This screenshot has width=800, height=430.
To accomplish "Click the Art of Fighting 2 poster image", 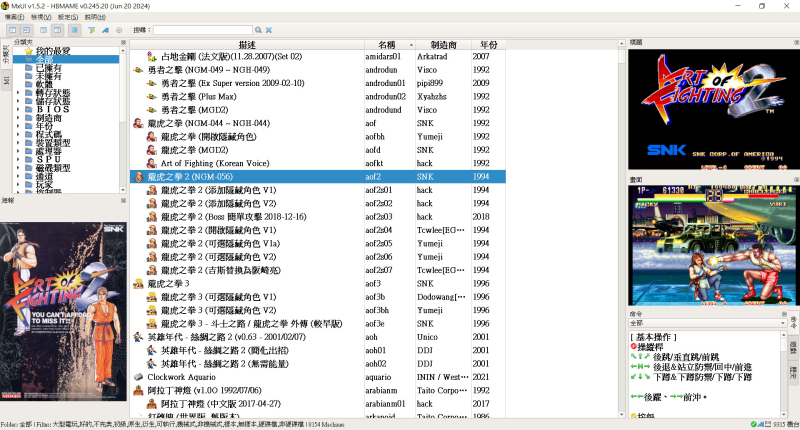I will (x=63, y=311).
